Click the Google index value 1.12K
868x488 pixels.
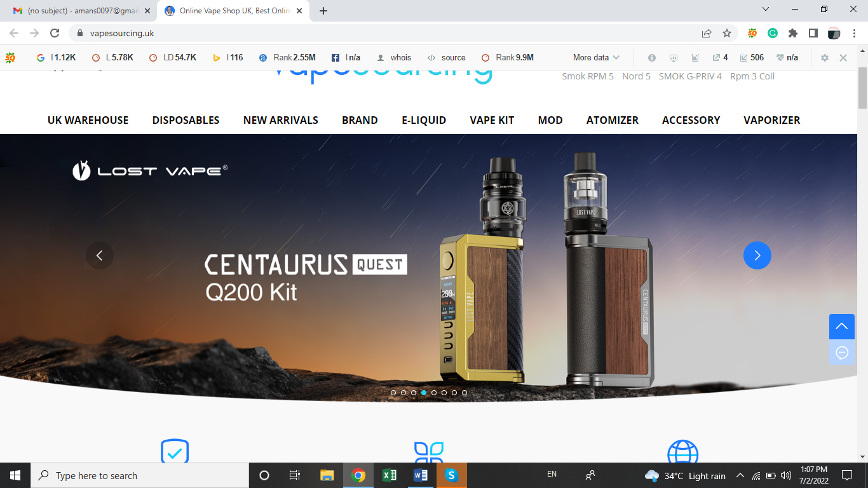coord(65,57)
